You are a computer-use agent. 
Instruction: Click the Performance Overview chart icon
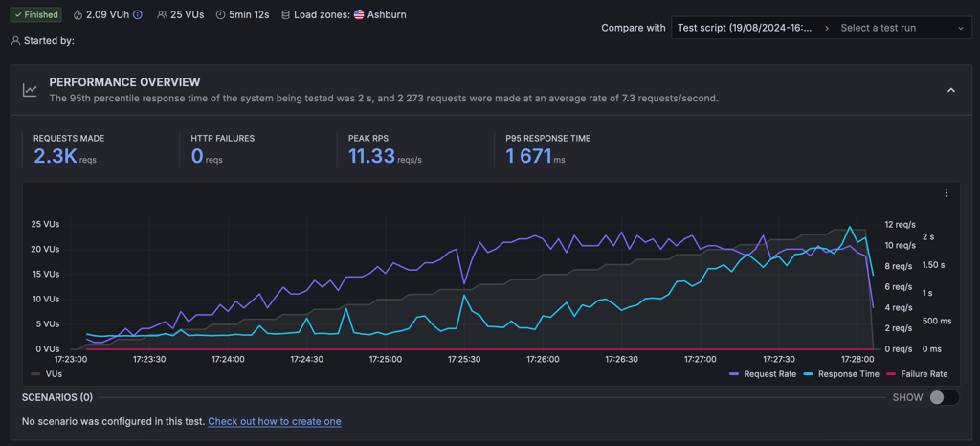coord(30,90)
